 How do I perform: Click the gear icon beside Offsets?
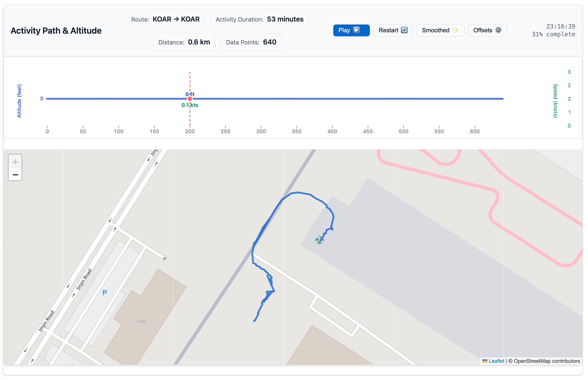point(498,30)
